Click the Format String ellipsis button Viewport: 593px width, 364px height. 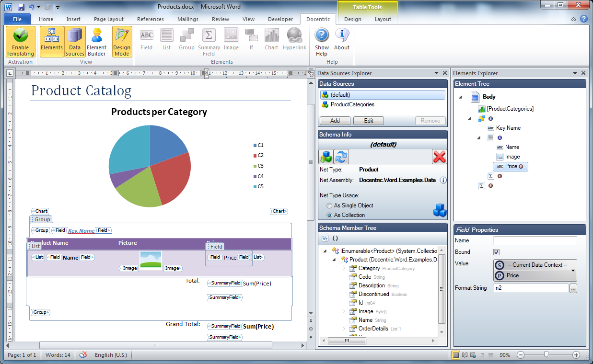click(573, 288)
